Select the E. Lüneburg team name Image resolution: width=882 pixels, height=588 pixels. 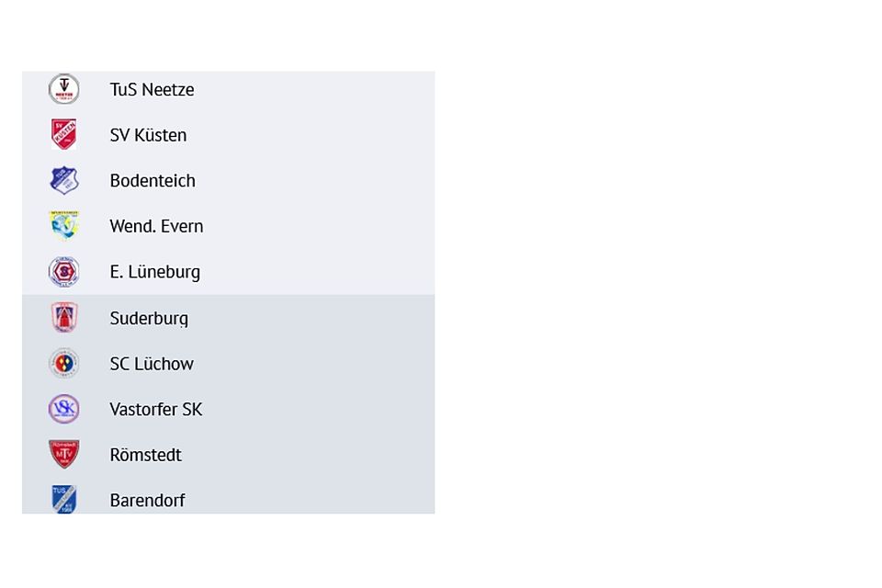154,272
